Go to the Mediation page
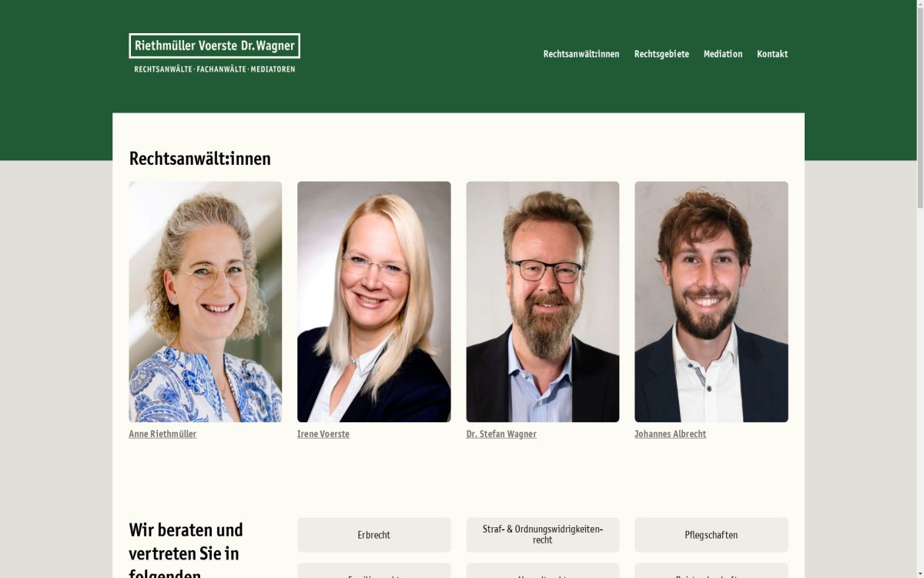This screenshot has width=924, height=578. pyautogui.click(x=723, y=54)
